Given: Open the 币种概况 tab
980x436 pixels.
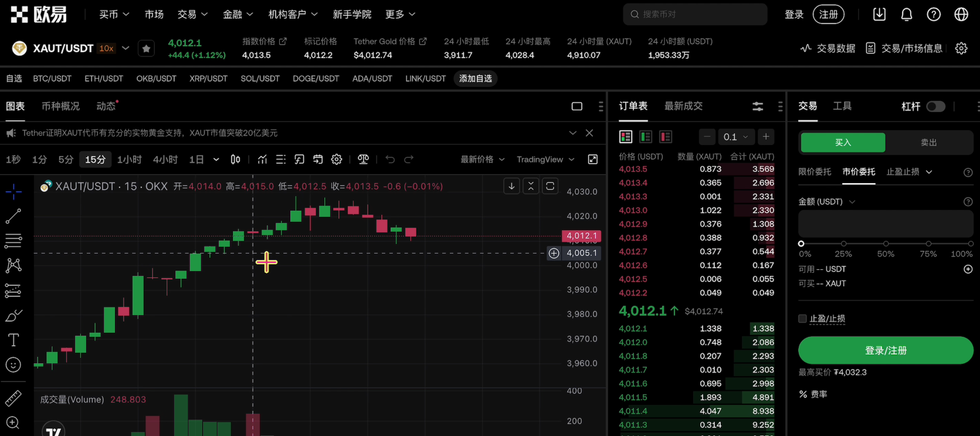Looking at the screenshot, I should point(60,106).
